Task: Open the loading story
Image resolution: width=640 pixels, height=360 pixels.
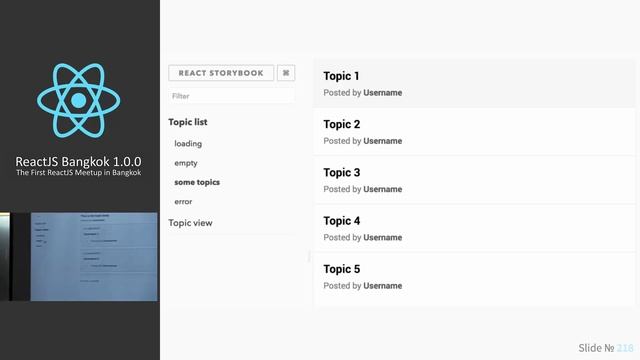Action: [x=188, y=144]
